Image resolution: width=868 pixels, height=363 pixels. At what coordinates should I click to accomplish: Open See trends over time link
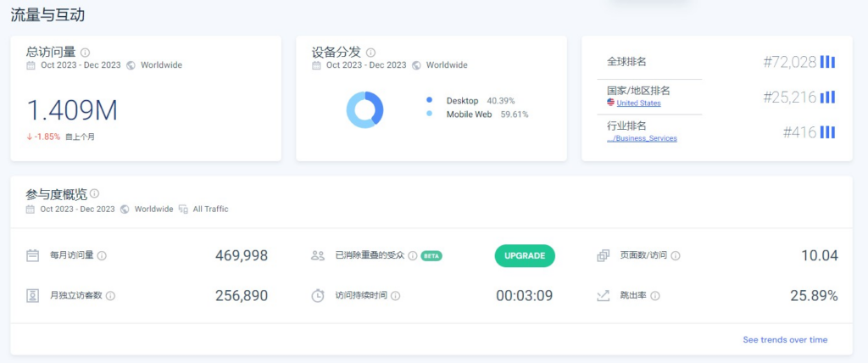785,340
